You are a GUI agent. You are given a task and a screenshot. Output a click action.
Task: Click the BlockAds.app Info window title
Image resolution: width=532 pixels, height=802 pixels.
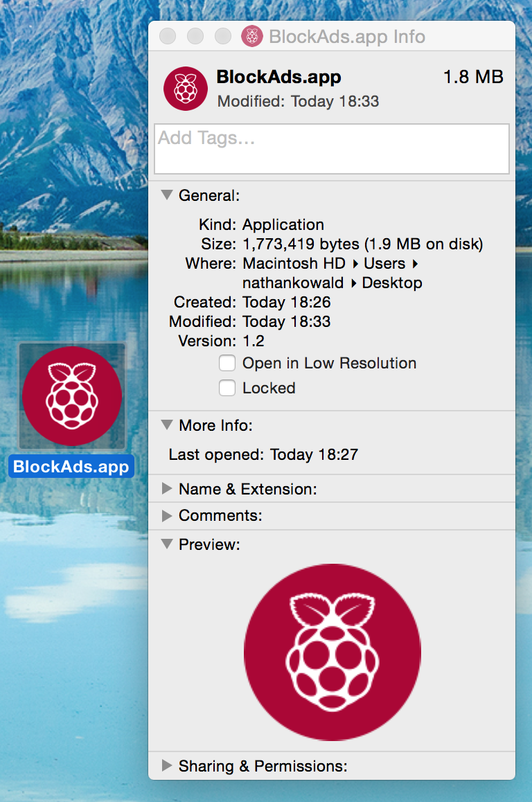point(347,37)
